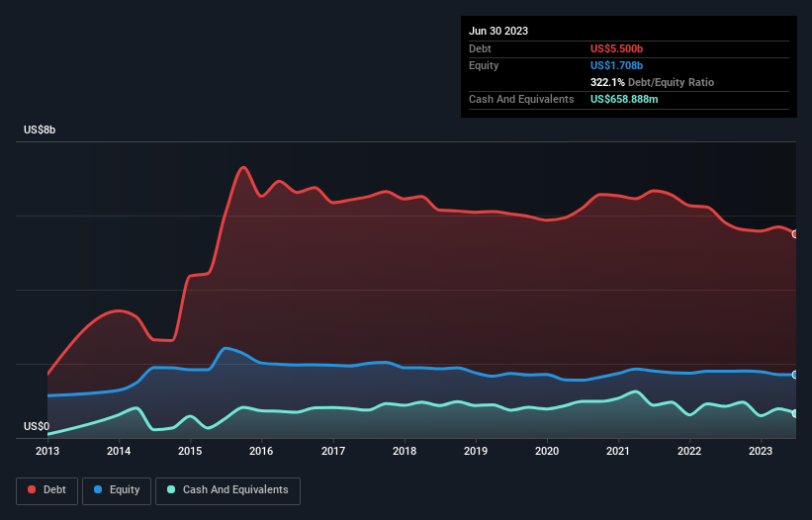Click the red Debt endpoint marker
This screenshot has width=812, height=520.
[x=795, y=234]
